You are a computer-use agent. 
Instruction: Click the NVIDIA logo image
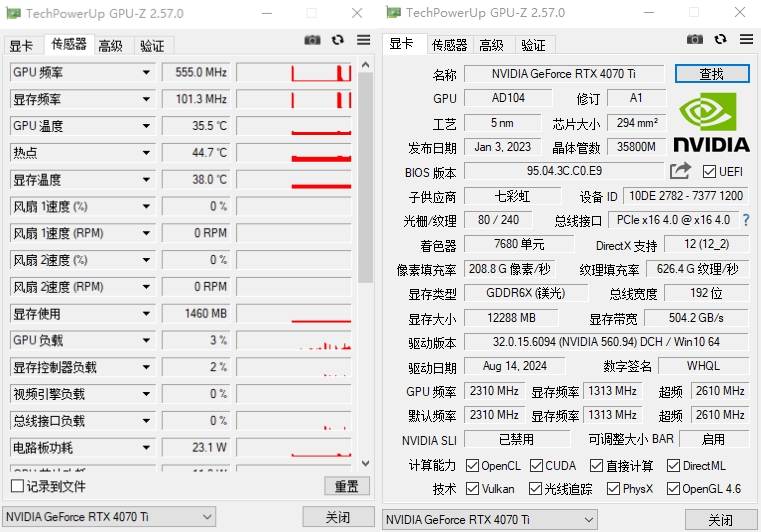711,123
